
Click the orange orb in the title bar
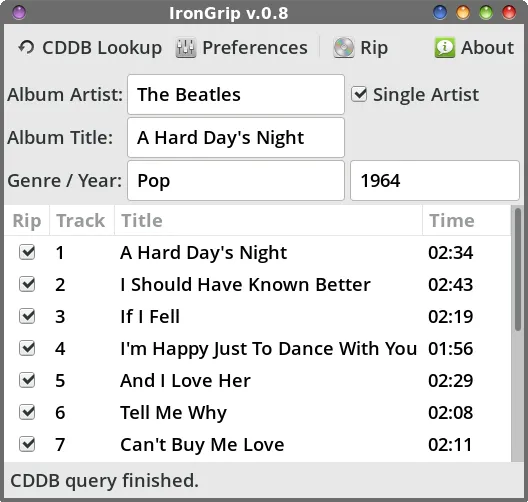(463, 13)
